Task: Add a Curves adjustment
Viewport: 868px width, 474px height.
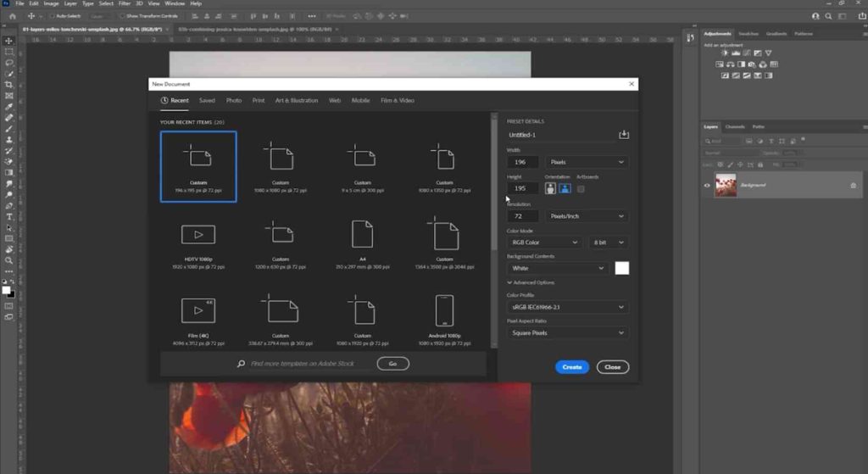Action: tap(747, 53)
